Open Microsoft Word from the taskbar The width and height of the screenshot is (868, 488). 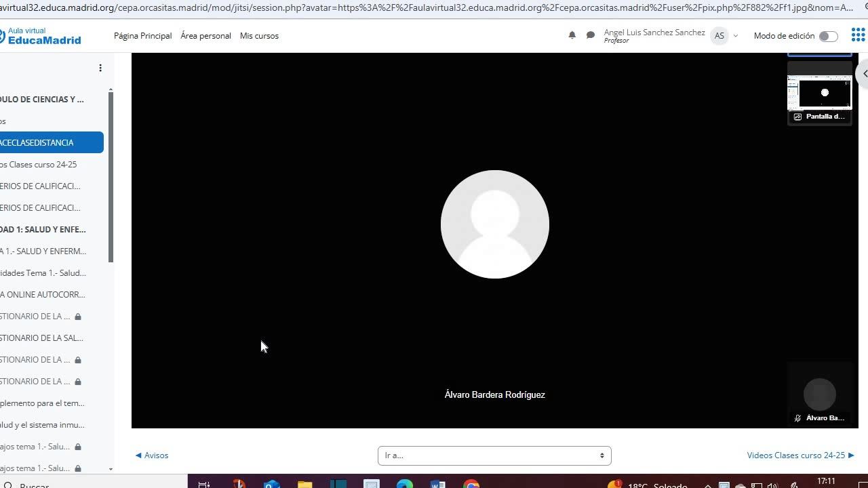437,484
